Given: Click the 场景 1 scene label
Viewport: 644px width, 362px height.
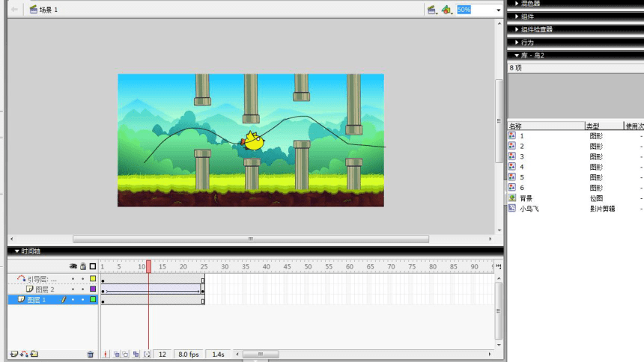Looking at the screenshot, I should [43, 10].
